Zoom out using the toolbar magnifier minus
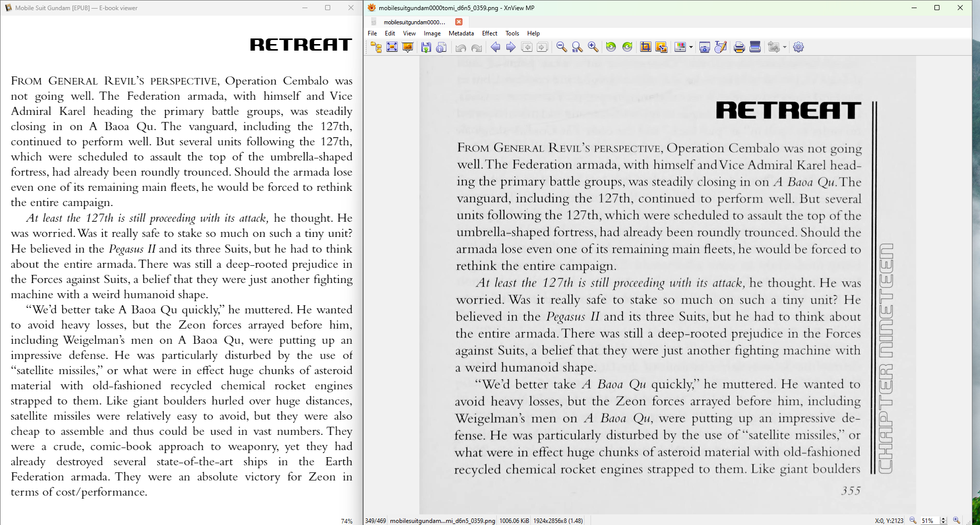This screenshot has width=980, height=525. point(562,47)
